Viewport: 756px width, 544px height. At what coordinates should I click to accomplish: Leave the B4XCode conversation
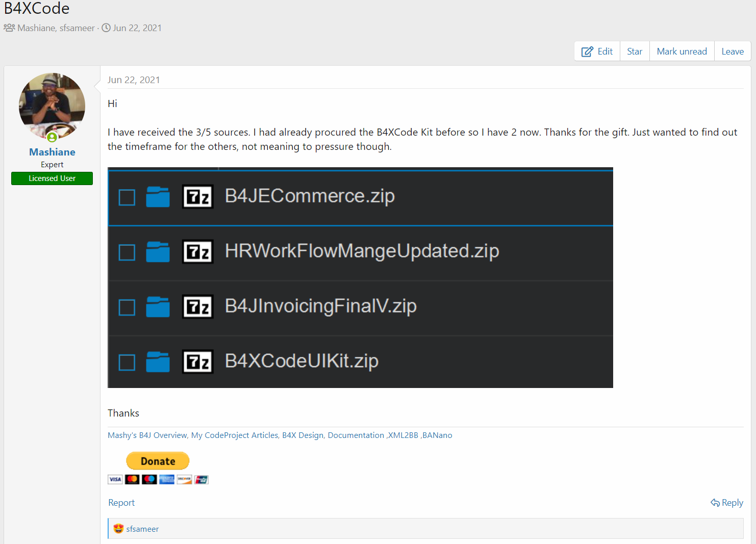733,51
